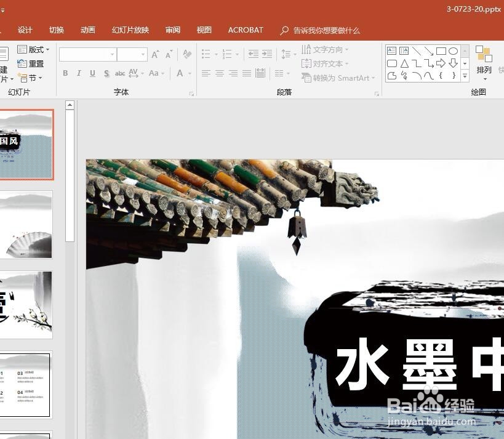The height and width of the screenshot is (439, 504).
Task: Toggle underline formatting
Action: [92, 73]
